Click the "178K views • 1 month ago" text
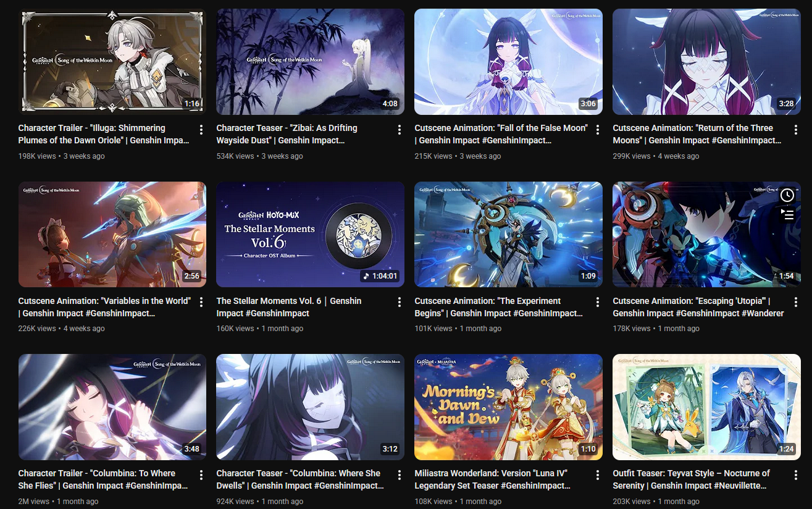 click(656, 329)
